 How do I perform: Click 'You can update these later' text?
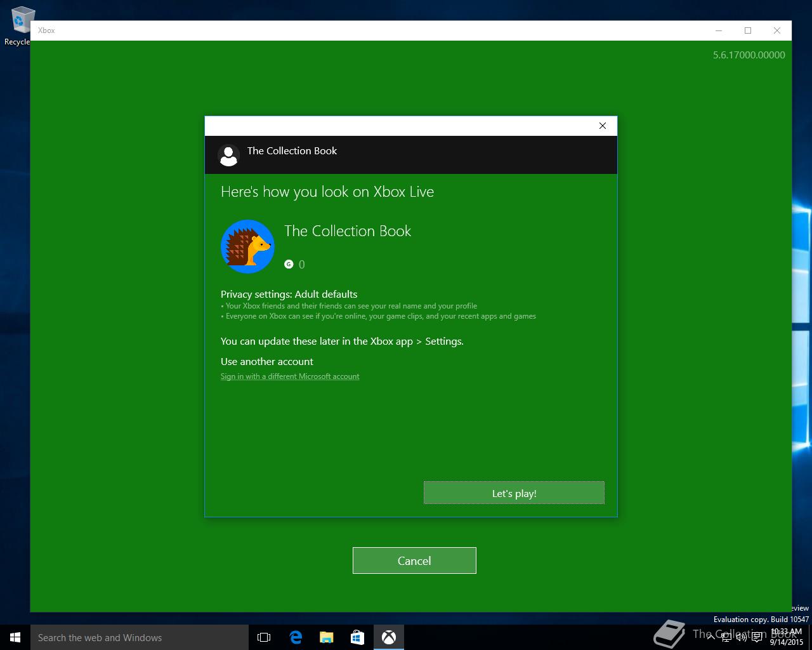pyautogui.click(x=342, y=341)
